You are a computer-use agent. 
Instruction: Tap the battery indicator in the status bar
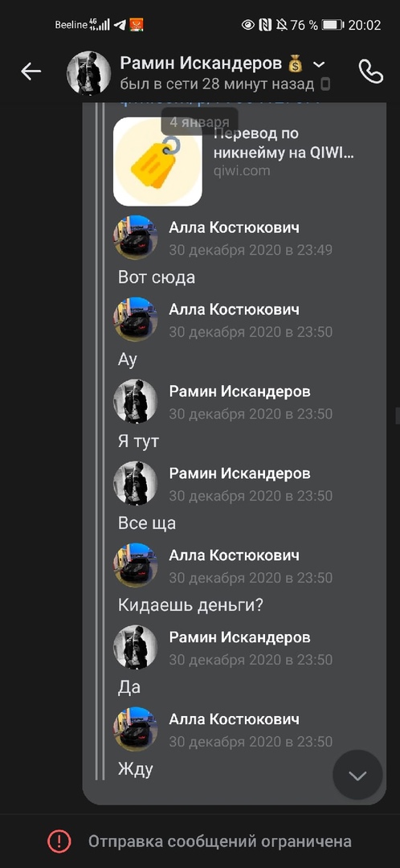coord(333,25)
